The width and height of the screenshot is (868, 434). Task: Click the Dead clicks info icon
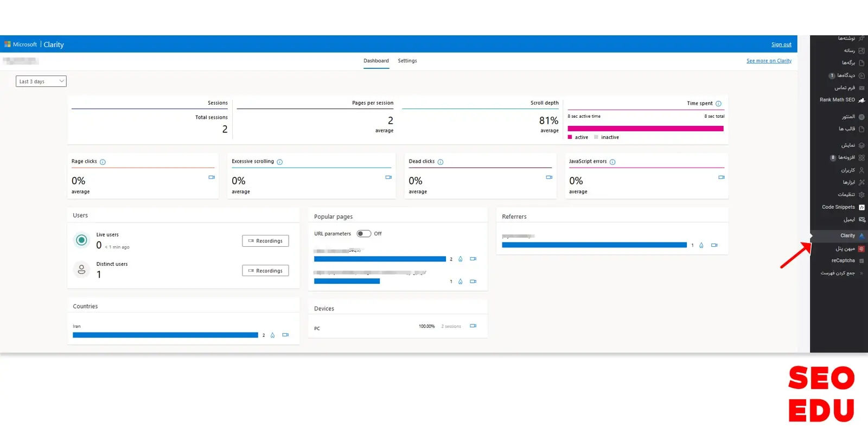tap(441, 162)
